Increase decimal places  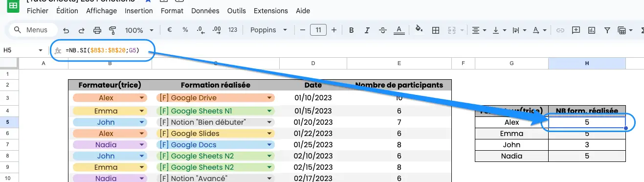click(216, 30)
